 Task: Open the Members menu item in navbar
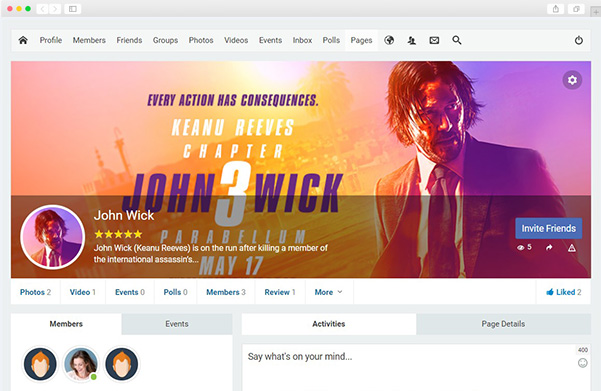point(89,40)
